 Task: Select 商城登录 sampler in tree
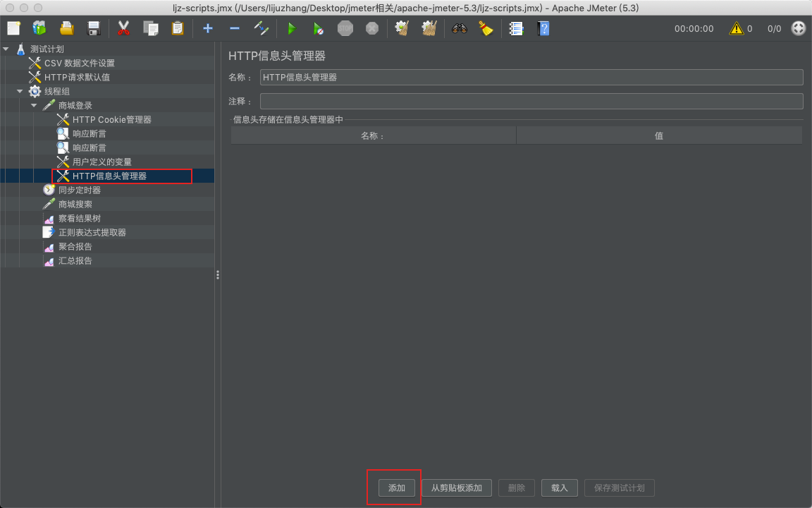tap(75, 105)
